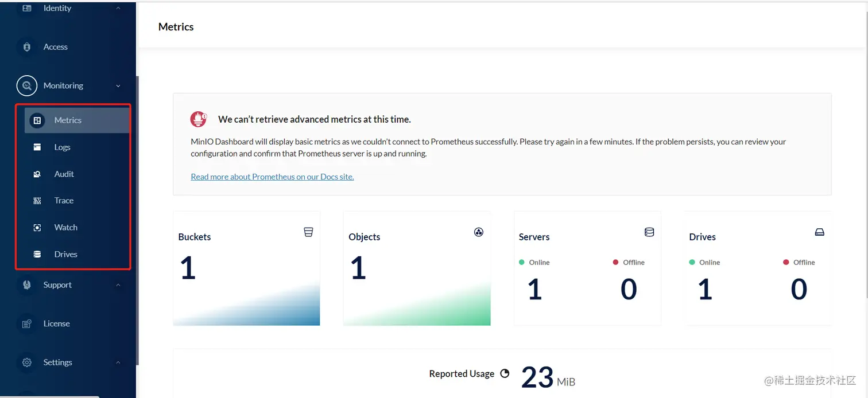Click the Audit icon in sidebar
This screenshot has width=868, height=398.
coord(37,174)
